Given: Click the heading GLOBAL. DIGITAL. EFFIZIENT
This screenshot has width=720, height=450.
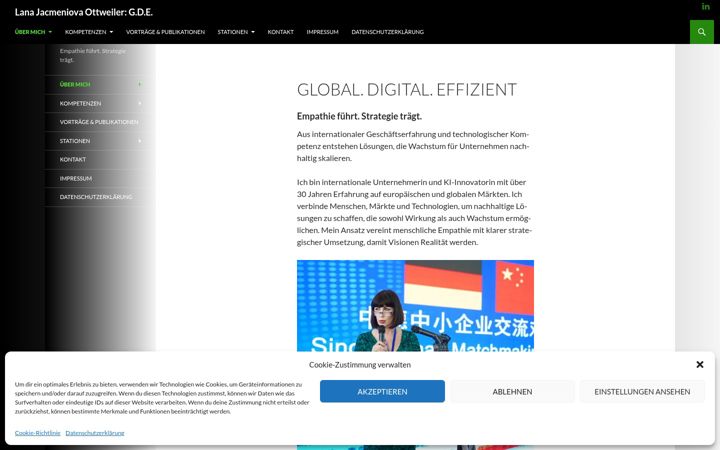Looking at the screenshot, I should pos(406,90).
